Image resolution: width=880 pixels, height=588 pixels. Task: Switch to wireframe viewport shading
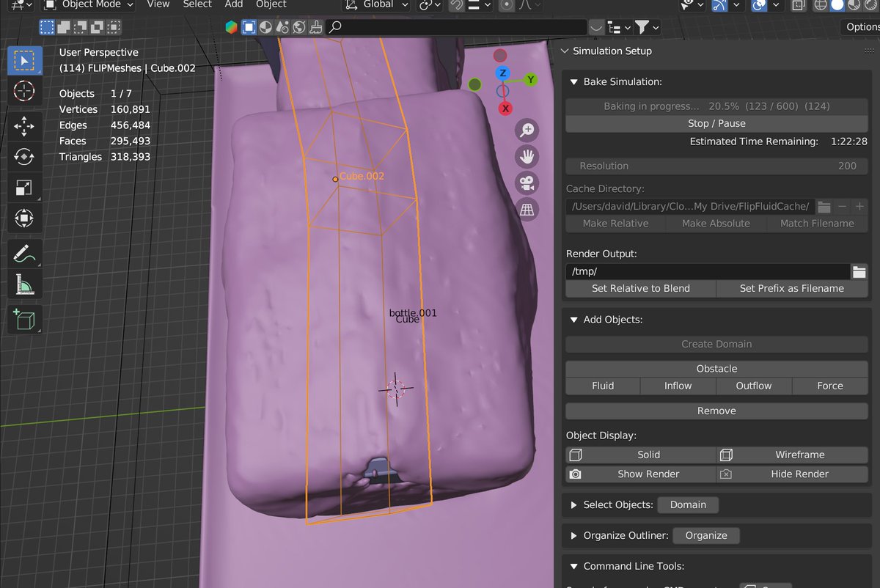click(821, 5)
